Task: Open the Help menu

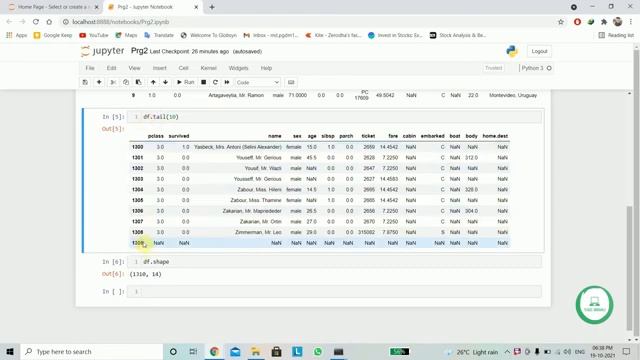Action: 266,68
